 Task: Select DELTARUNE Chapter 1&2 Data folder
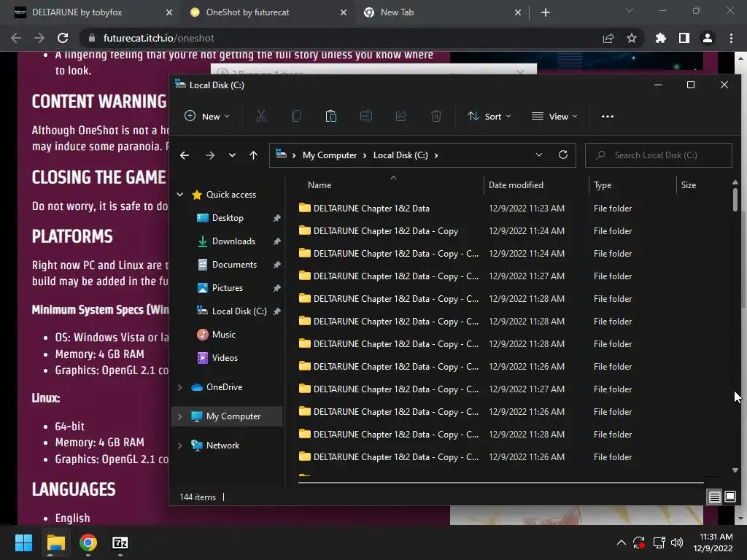(371, 208)
